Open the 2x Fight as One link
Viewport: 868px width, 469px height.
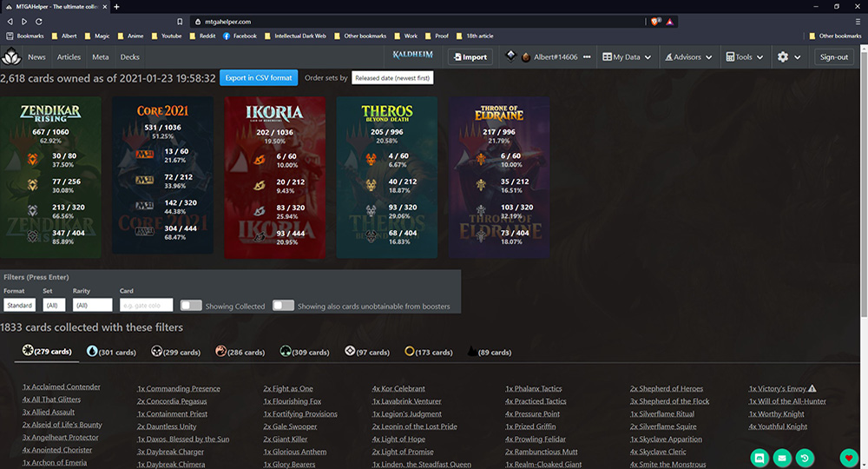[x=288, y=388]
